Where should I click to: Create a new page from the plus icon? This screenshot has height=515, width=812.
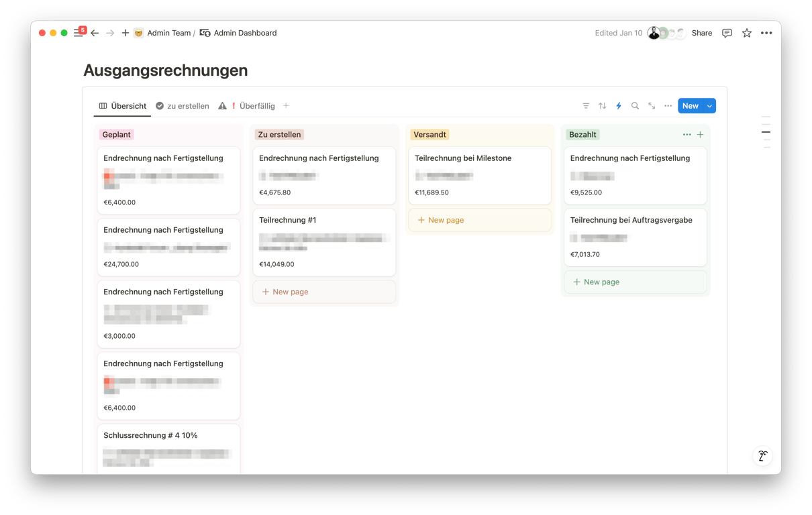(125, 32)
